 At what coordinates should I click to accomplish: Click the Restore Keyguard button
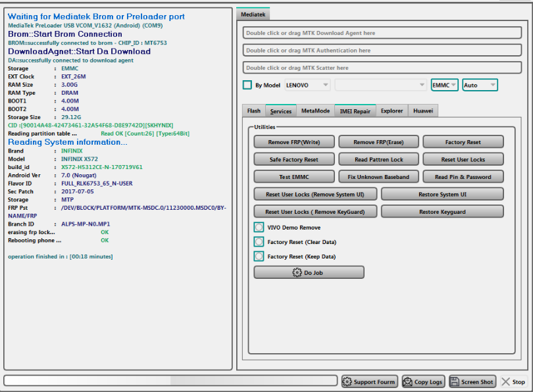point(442,212)
